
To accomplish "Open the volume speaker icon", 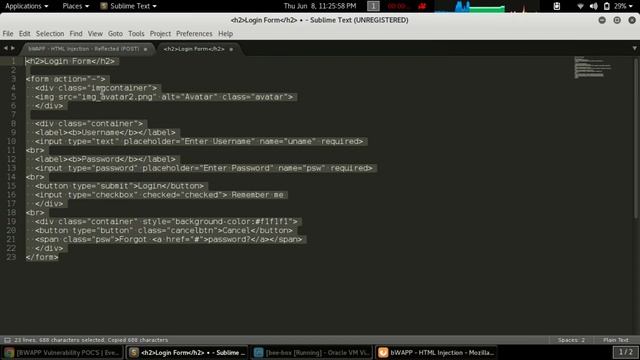I will pyautogui.click(x=593, y=6).
